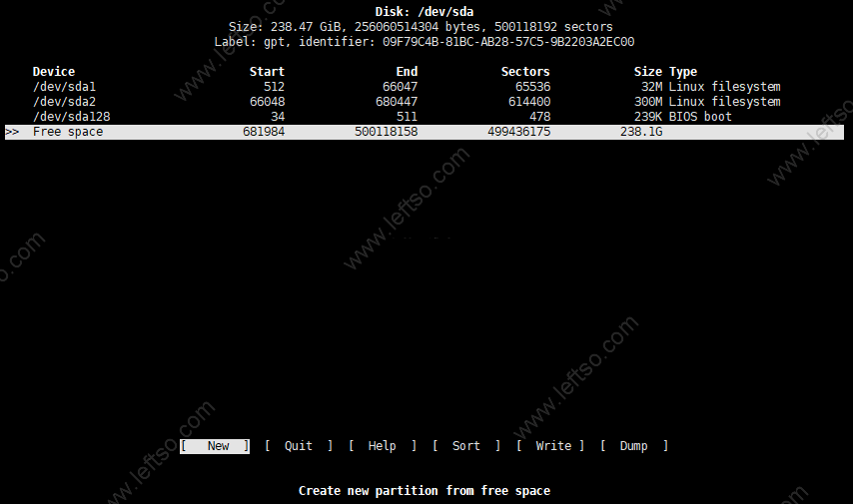853x504 pixels.
Task: Open the Help menu entry
Action: point(382,446)
